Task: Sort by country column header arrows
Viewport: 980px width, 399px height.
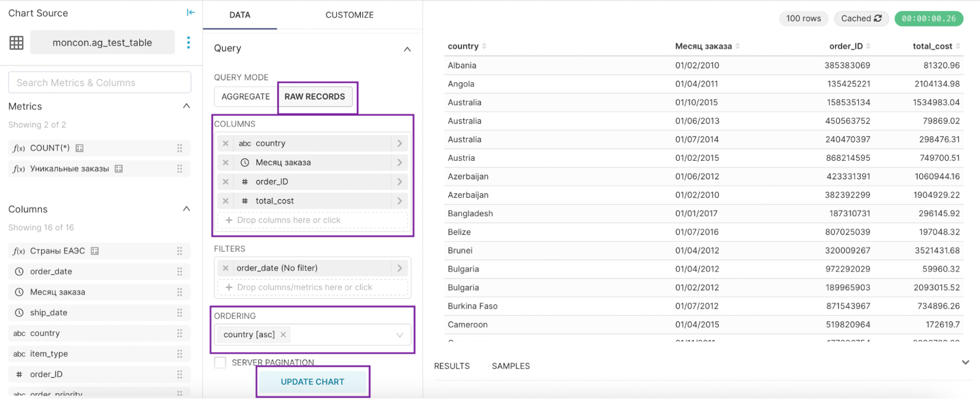Action: pyautogui.click(x=484, y=46)
